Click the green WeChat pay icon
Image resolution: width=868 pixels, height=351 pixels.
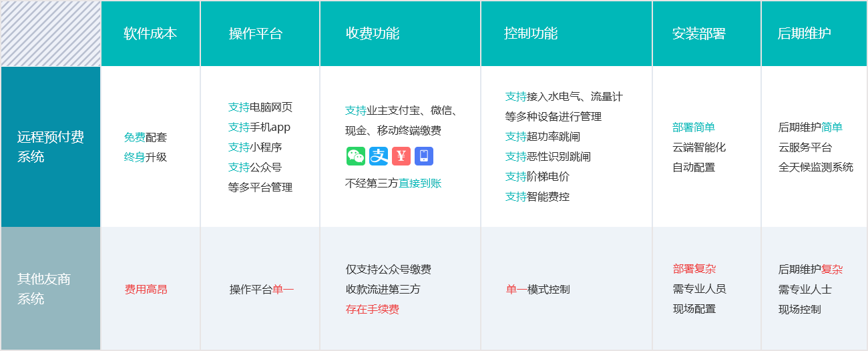[x=356, y=156]
